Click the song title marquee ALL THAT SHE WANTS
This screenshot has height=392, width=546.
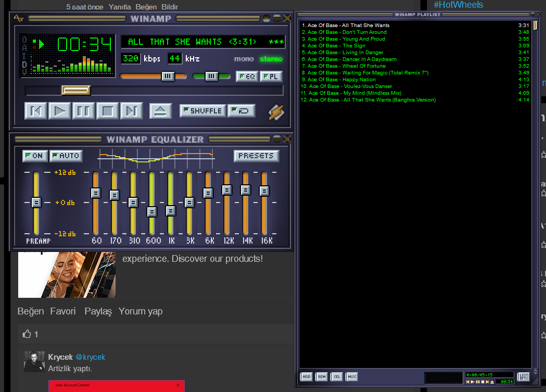[x=202, y=42]
